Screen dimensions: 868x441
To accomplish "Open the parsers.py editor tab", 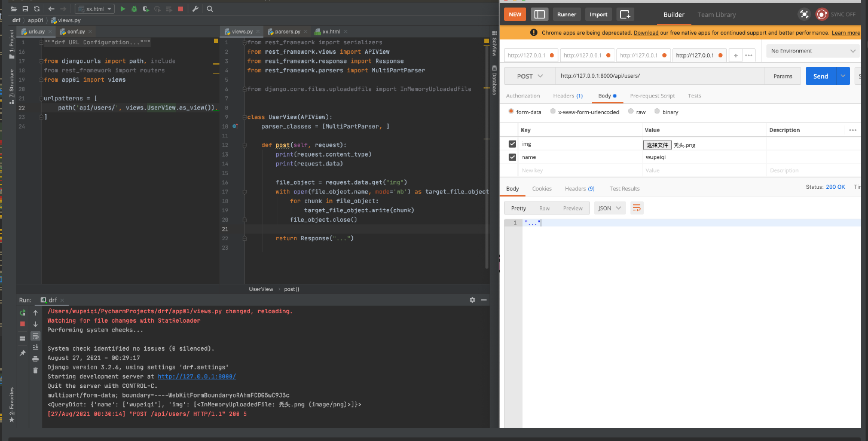I will [x=287, y=32].
